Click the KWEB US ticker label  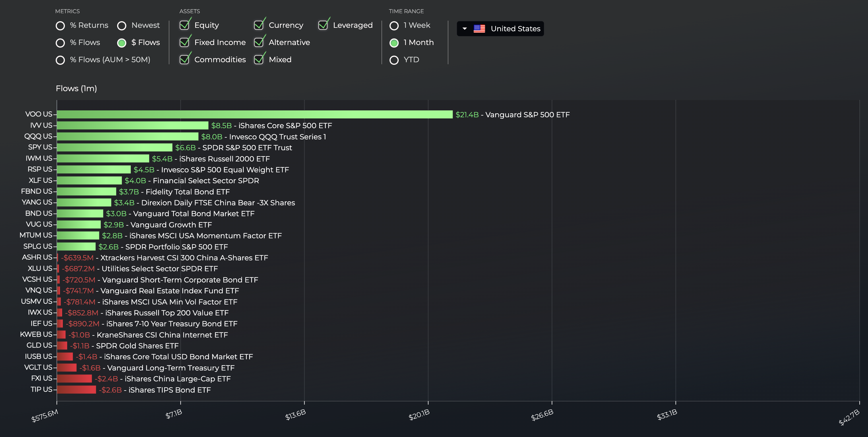(x=36, y=334)
